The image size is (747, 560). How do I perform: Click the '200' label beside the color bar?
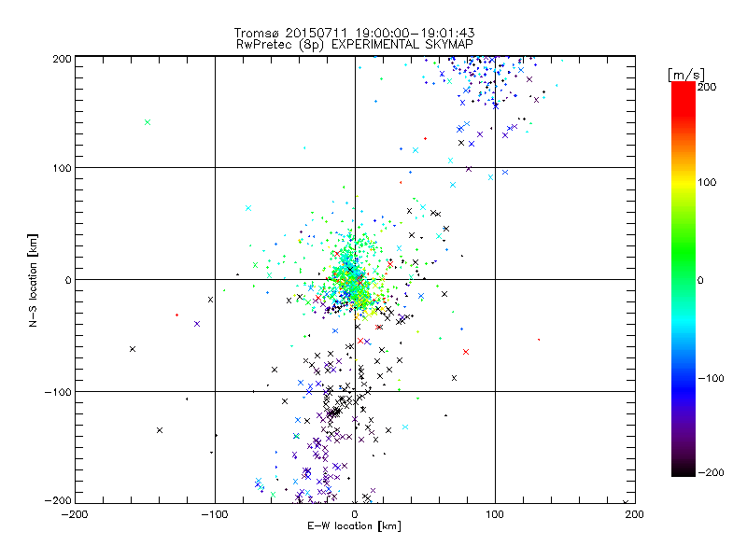(x=707, y=87)
